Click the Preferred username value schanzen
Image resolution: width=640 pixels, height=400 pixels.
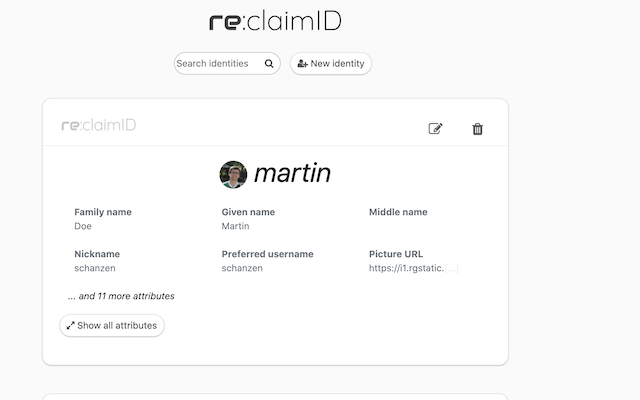(x=243, y=269)
